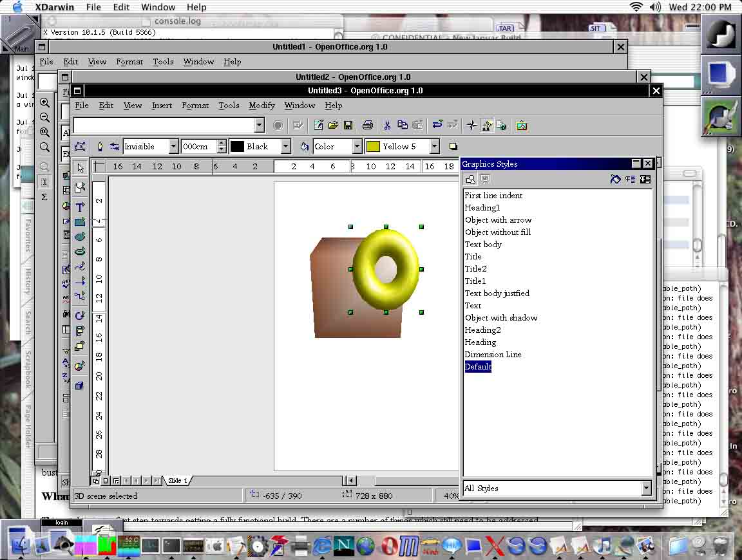This screenshot has width=742, height=560.
Task: Switch to the Slide 1 tab
Action: [x=178, y=481]
